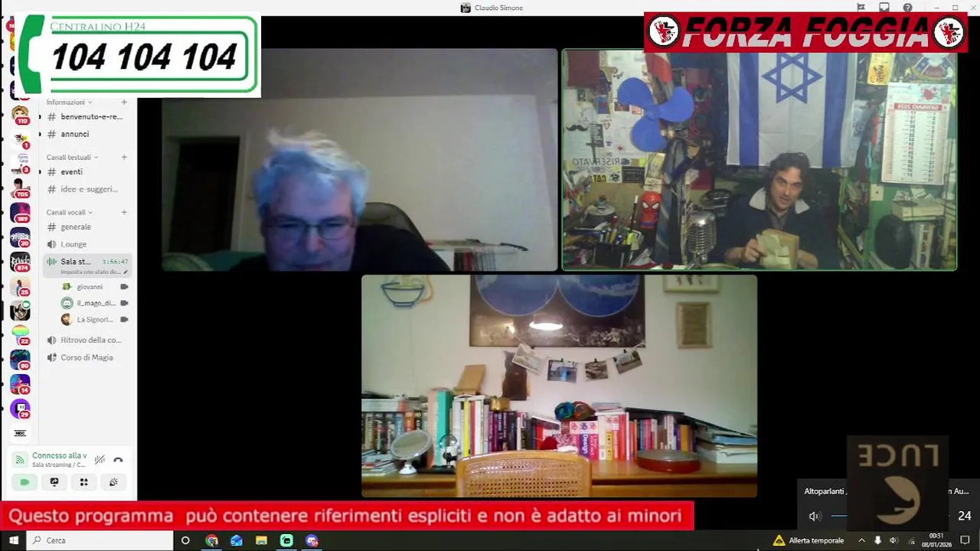Open the taskbar clock and date

[x=936, y=540]
